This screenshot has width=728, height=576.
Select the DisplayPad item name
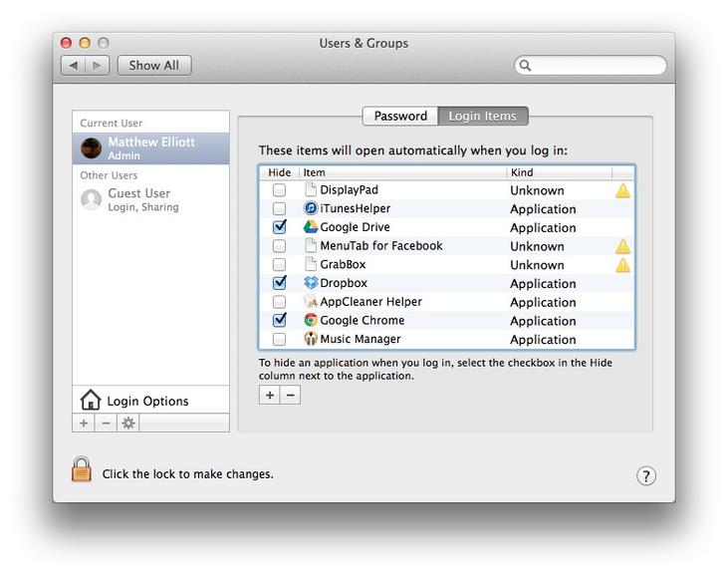coord(350,189)
